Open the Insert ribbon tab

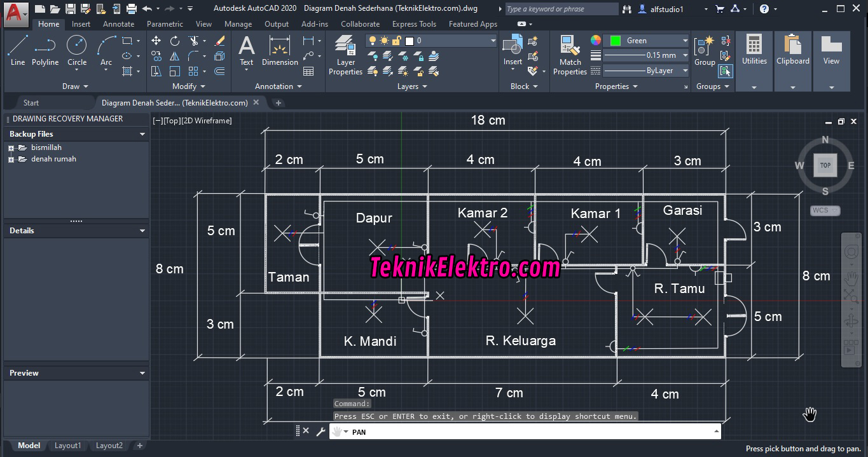click(81, 24)
